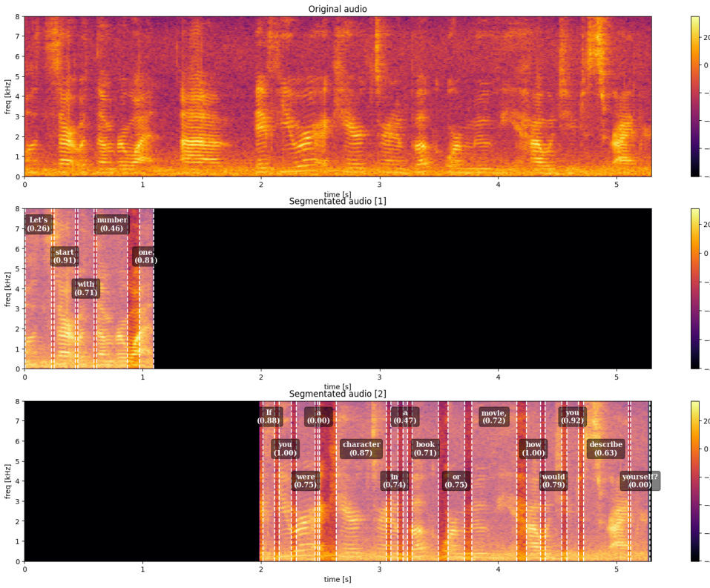Click "freq [kHz]" label of Segmentated audio [2]

7,481
